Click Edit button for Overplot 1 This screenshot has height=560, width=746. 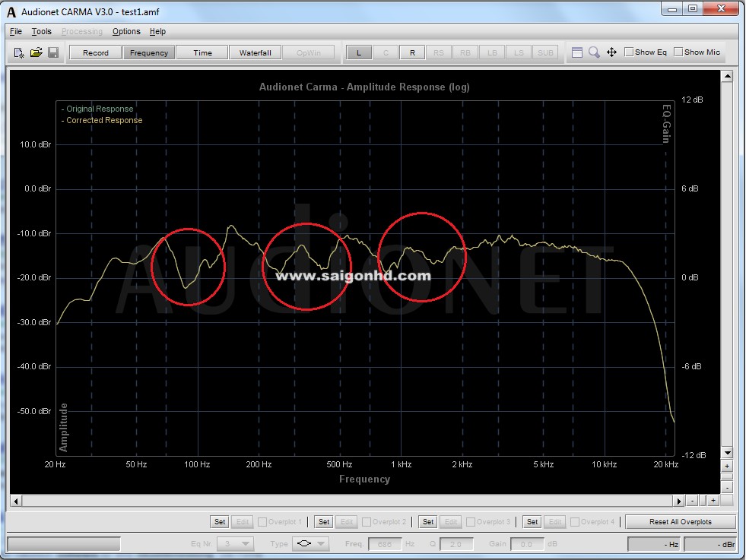243,522
